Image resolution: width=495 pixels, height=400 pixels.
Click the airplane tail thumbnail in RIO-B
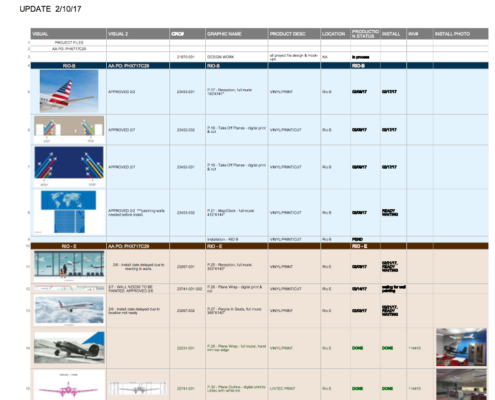click(69, 91)
